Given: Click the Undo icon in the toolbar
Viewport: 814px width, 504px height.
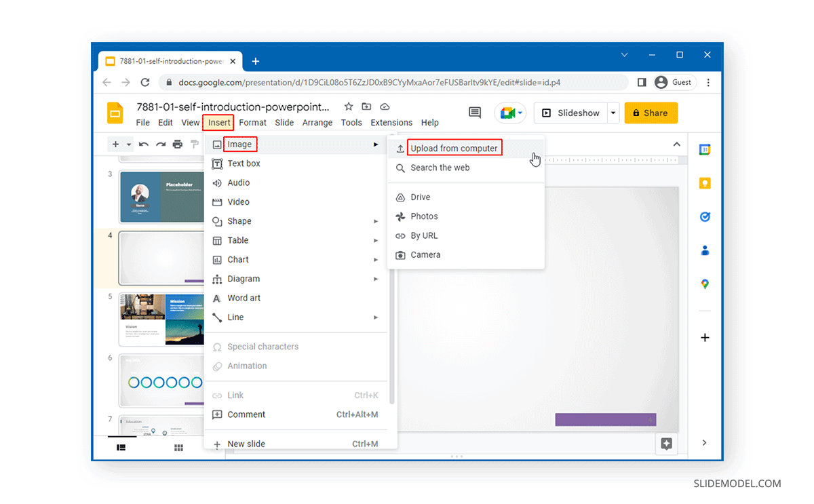Looking at the screenshot, I should pos(144,144).
